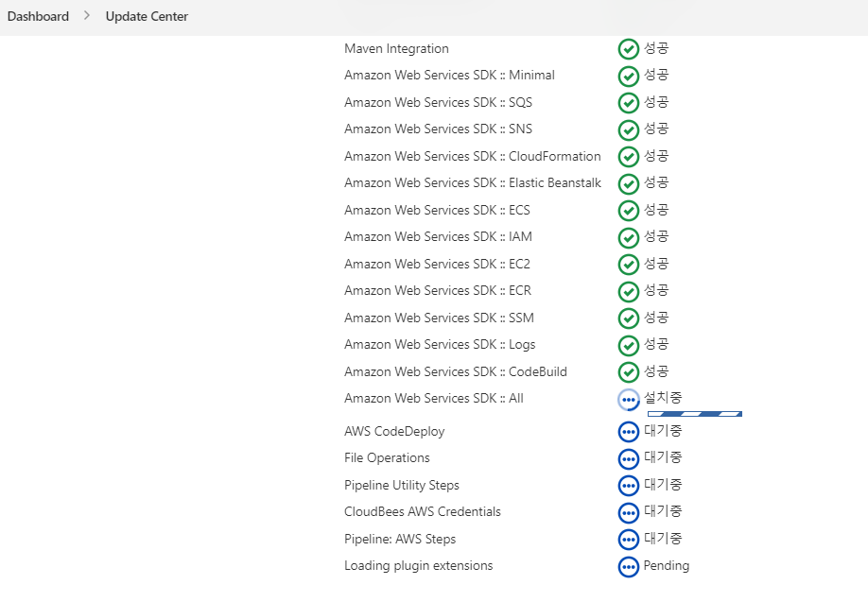Select Amazon Web Services SDK :: Logs text
This screenshot has width=868, height=602.
[440, 345]
